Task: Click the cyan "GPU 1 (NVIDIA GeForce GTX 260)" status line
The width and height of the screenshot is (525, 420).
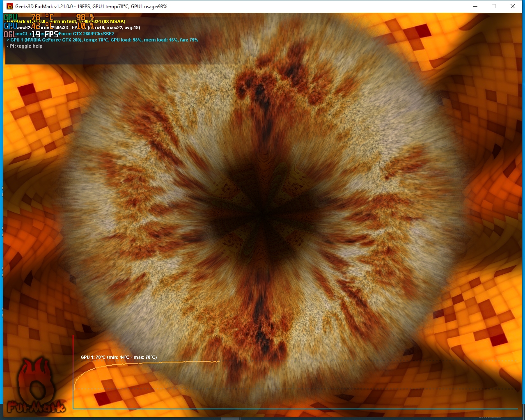Action: coord(102,40)
